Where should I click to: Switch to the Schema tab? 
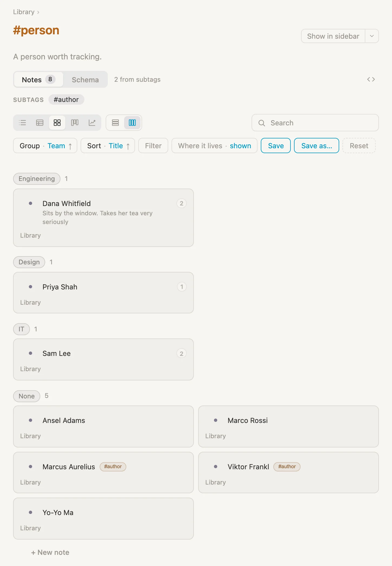click(x=85, y=80)
